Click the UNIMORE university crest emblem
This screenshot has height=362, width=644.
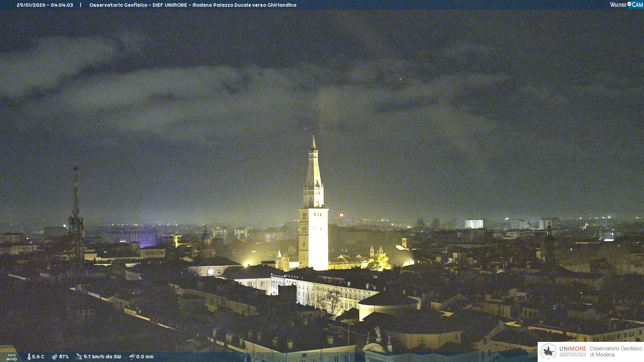(x=548, y=352)
